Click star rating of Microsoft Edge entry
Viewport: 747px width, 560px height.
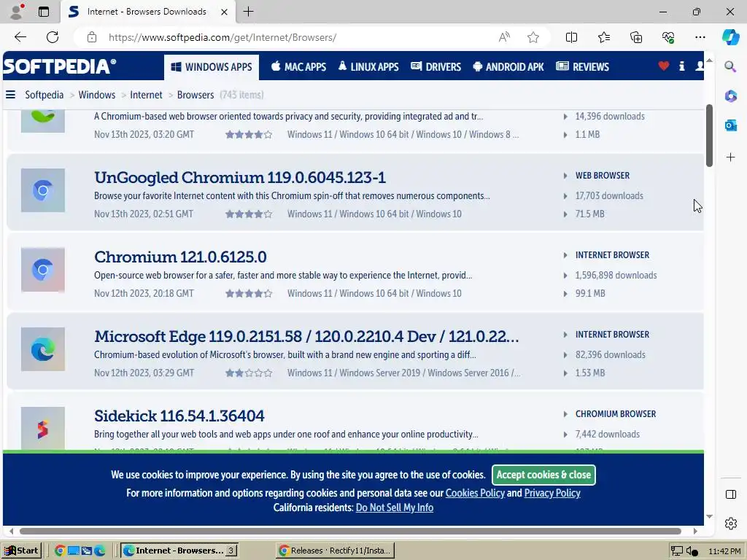coord(249,373)
